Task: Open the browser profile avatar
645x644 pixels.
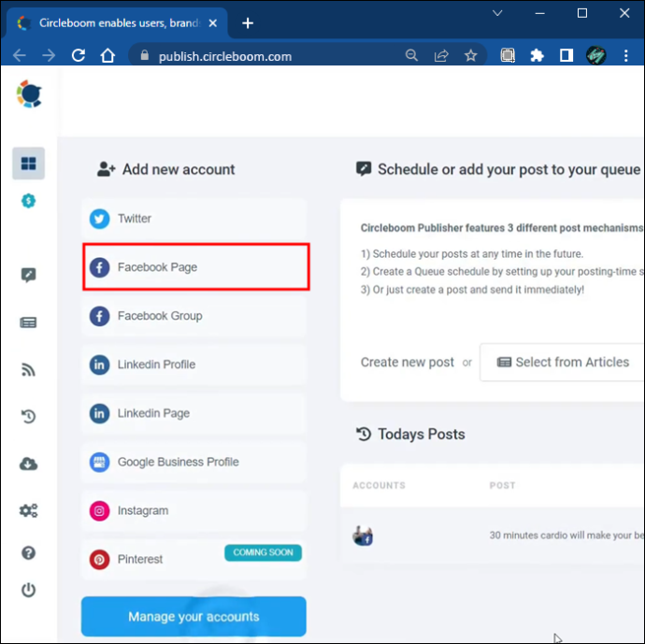Action: pos(596,55)
